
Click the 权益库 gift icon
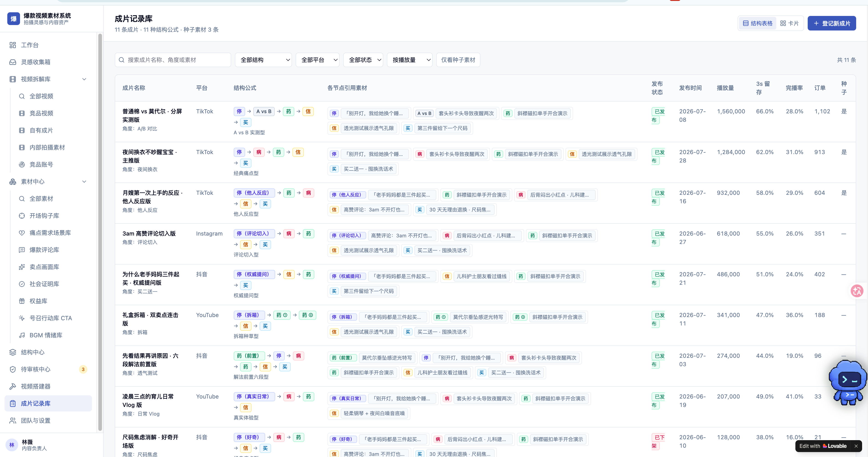pyautogui.click(x=22, y=301)
